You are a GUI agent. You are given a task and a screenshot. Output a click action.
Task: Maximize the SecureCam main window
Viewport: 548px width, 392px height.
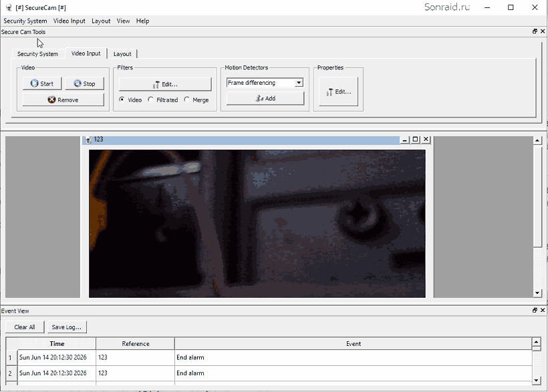[x=511, y=7]
